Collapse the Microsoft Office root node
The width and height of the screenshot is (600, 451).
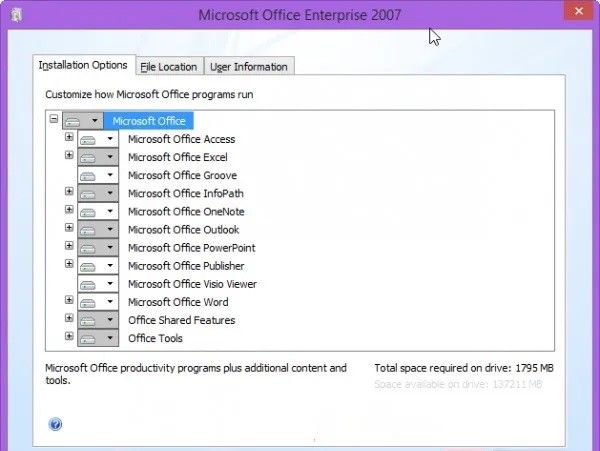pos(54,119)
